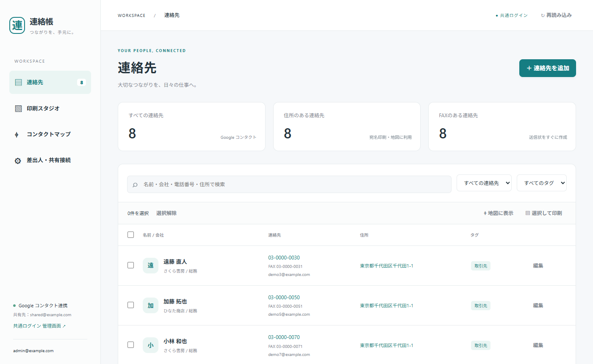The width and height of the screenshot is (593, 364).
Task: Click phone number 03-0000-0050
Action: coord(284,298)
